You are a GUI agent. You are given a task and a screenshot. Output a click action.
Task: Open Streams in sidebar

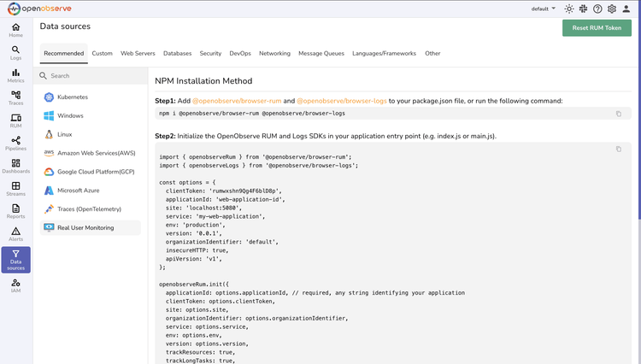click(x=15, y=189)
